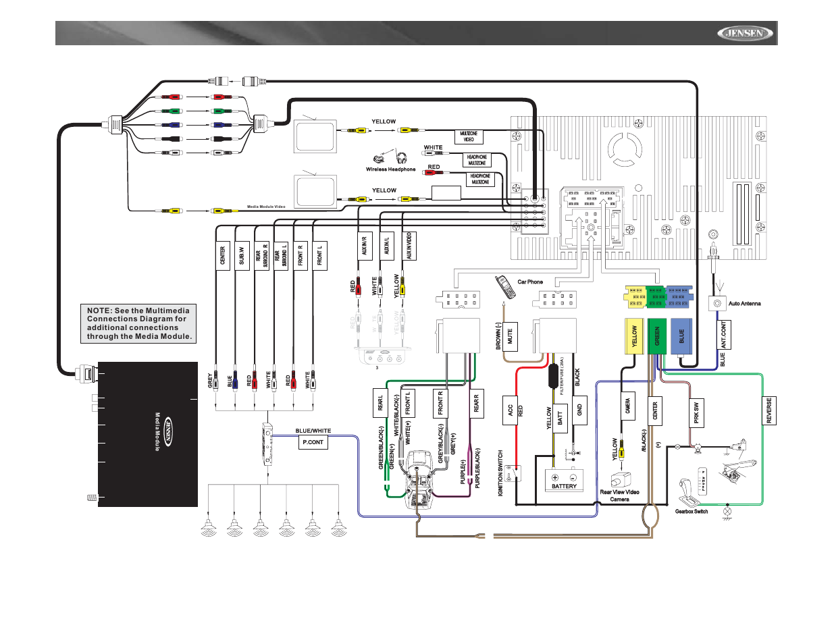Image resolution: width=834 pixels, height=644 pixels.
Task: Click the Multimedia Connections Diagram NOTE box
Action: pyautogui.click(x=138, y=323)
